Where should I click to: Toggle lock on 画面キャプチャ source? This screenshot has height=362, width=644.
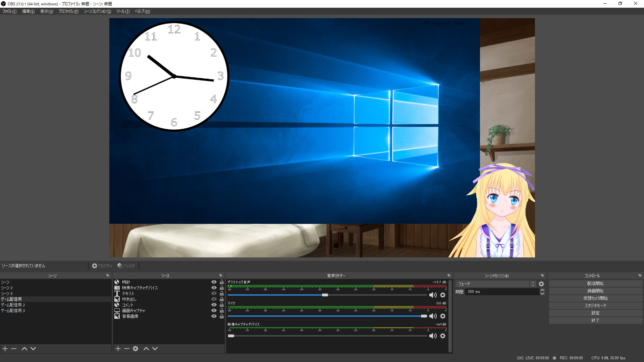click(x=222, y=310)
